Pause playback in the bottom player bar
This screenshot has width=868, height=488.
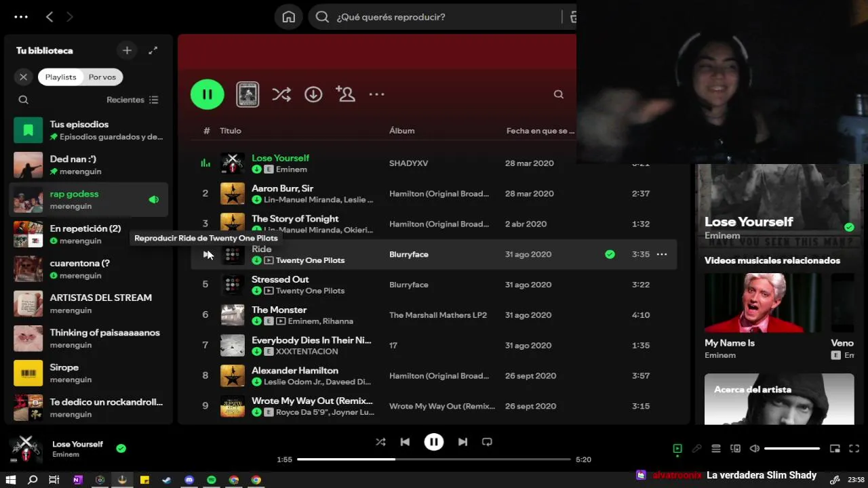point(434,442)
